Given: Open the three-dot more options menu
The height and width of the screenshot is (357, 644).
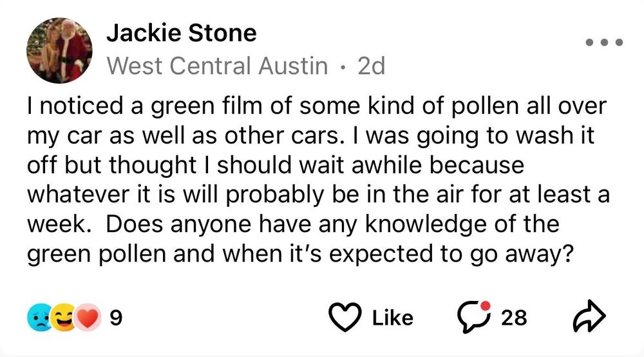Looking at the screenshot, I should pos(605,43).
